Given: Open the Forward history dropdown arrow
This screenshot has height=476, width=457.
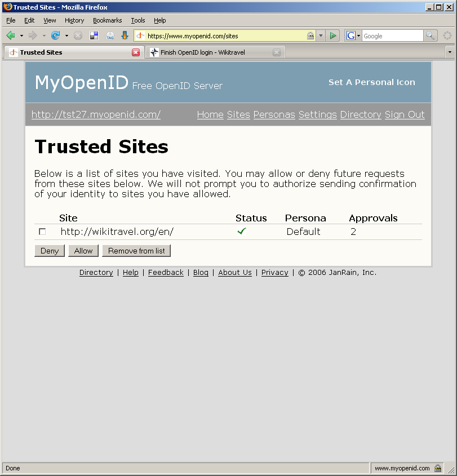Looking at the screenshot, I should [44, 36].
